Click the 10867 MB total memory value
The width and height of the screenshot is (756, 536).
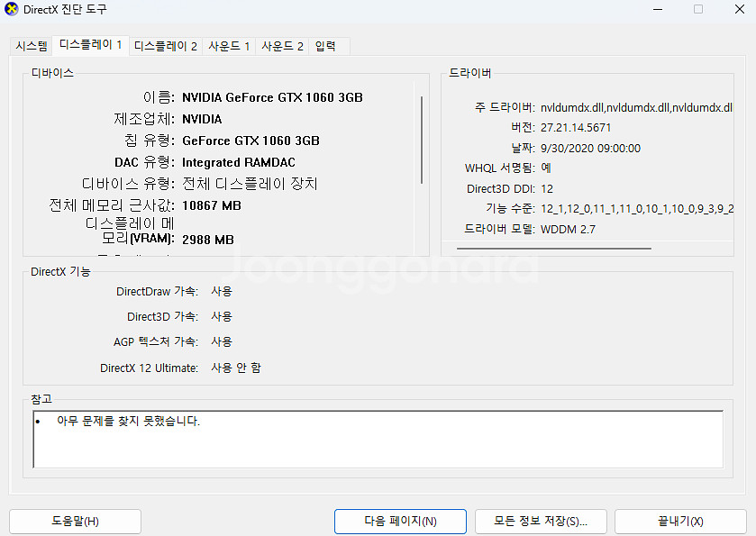[212, 205]
